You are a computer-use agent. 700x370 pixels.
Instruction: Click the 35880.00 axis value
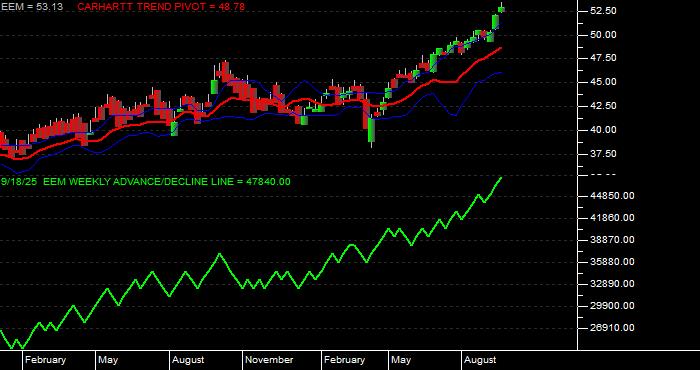pyautogui.click(x=612, y=262)
